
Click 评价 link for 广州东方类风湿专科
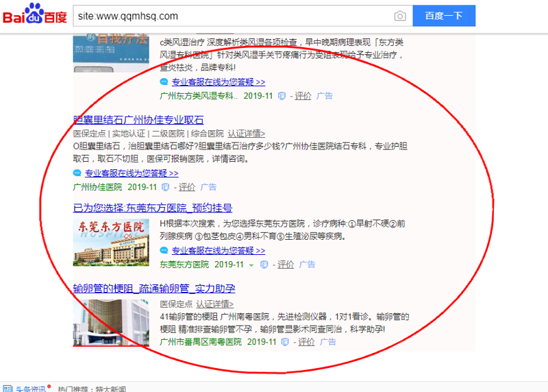(x=303, y=96)
